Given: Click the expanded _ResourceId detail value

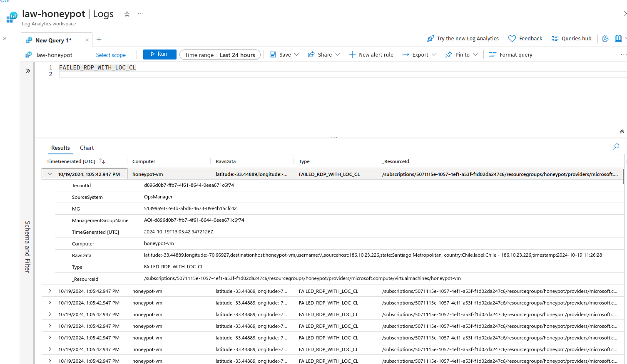Looking at the screenshot, I should coord(302,278).
